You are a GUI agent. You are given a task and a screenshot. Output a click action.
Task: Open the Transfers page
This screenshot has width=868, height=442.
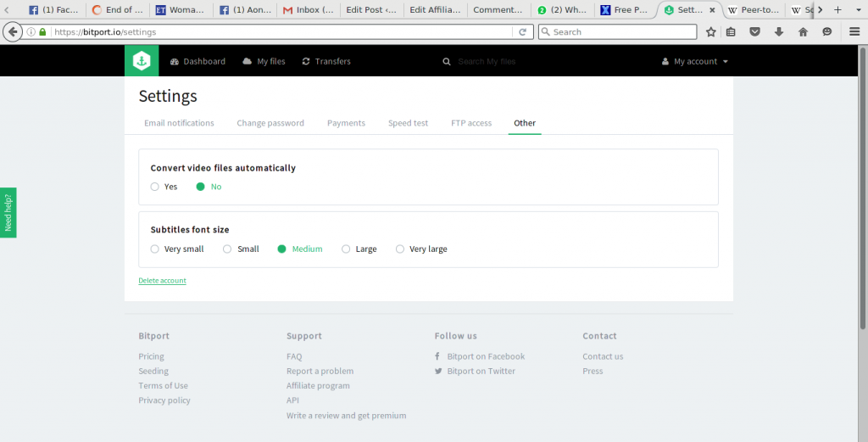[x=325, y=61]
